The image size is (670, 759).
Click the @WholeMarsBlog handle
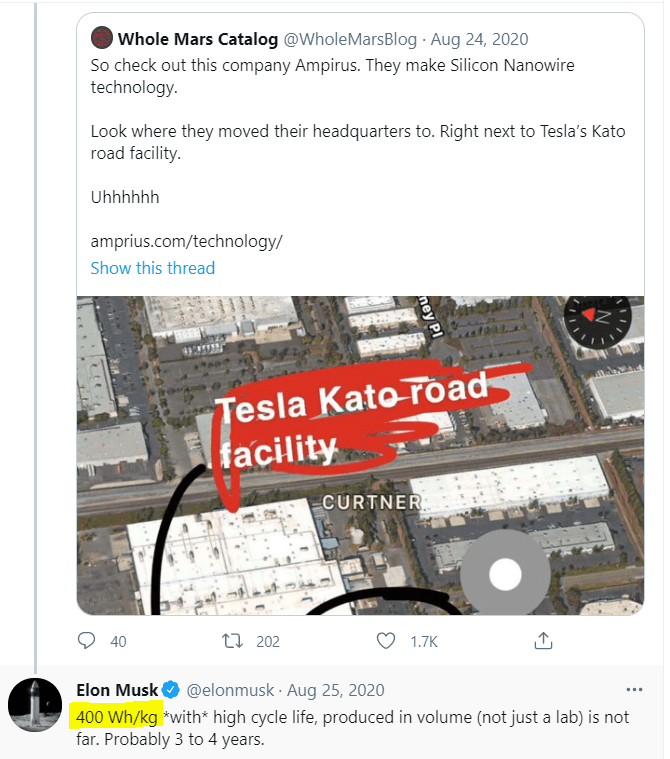pos(334,40)
